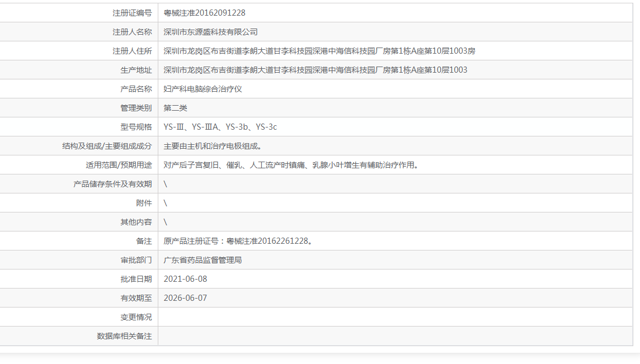Click registration number 粤械注准20162091228

tap(205, 13)
